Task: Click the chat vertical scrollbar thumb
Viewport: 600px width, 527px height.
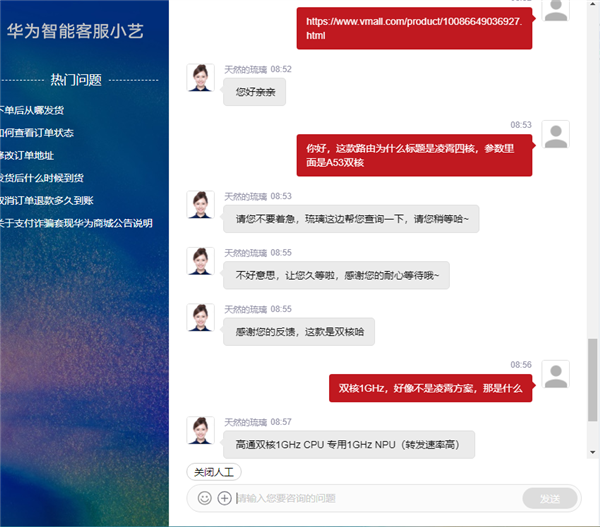Action: click(592, 380)
